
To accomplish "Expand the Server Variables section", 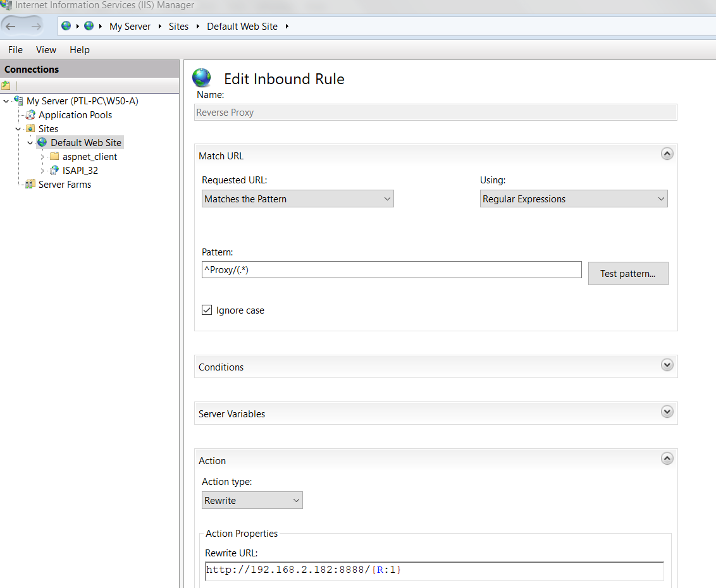I will (667, 412).
